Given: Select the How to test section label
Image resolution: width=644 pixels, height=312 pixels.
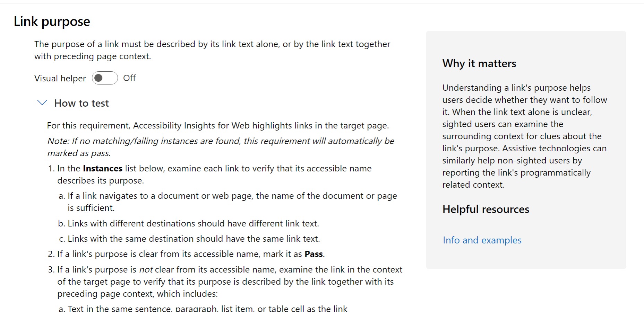Looking at the screenshot, I should point(81,103).
